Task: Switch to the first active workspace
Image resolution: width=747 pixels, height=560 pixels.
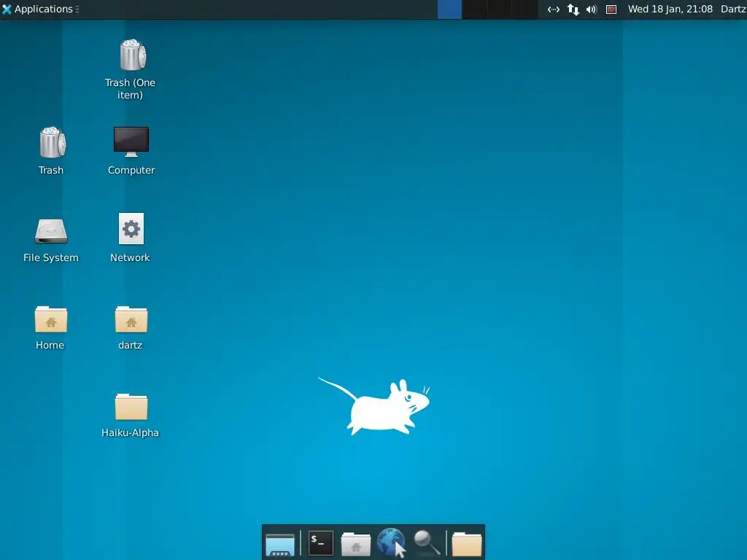Action: point(449,9)
